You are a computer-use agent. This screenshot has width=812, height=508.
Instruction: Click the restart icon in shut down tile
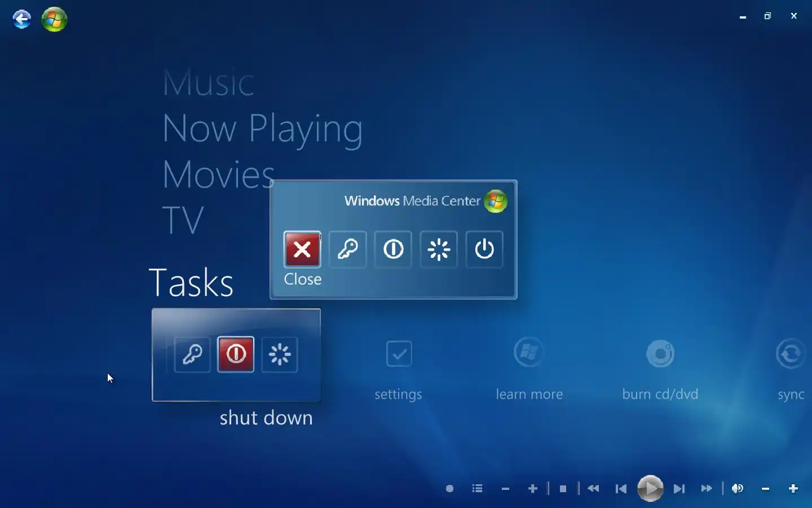coord(280,354)
